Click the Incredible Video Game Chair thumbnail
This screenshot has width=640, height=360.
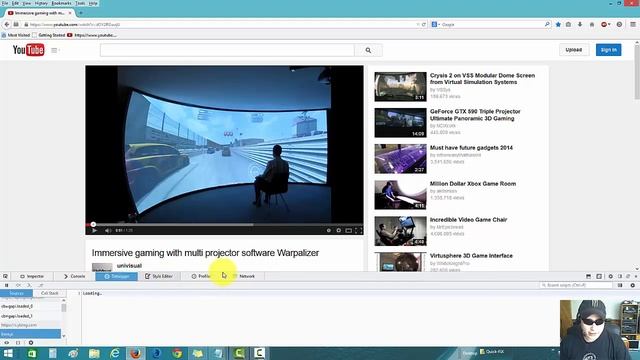point(400,231)
